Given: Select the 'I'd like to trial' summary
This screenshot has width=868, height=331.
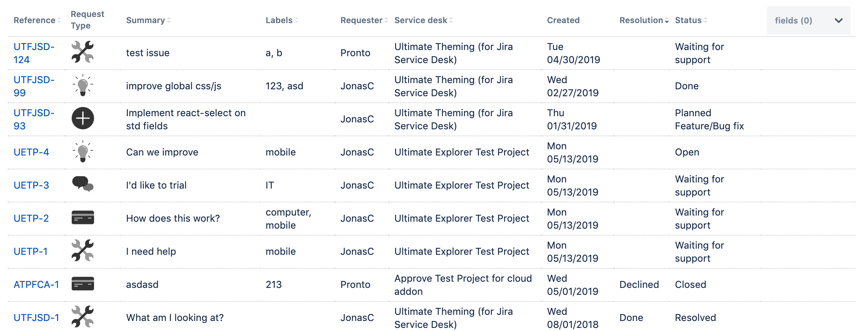Looking at the screenshot, I should (156, 185).
